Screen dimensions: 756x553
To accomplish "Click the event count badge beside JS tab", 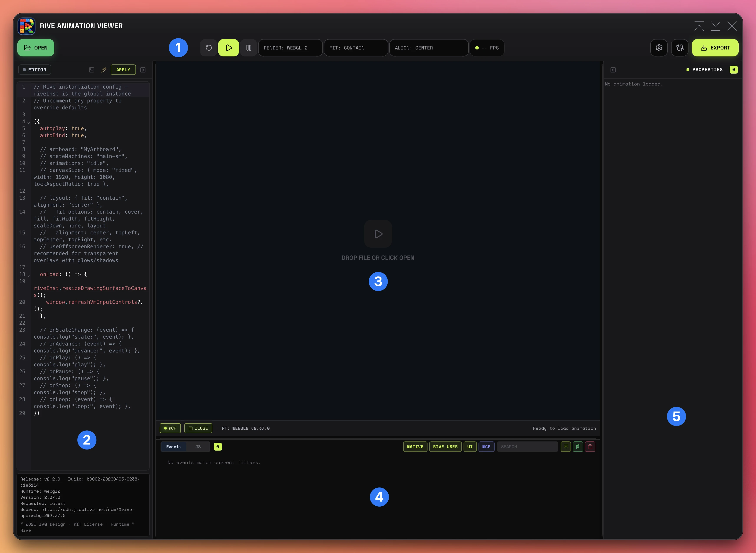I will pyautogui.click(x=218, y=447).
